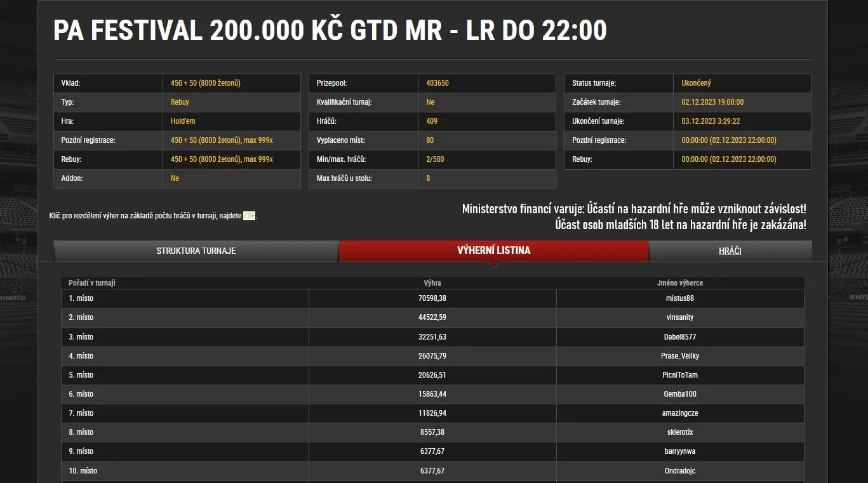
Task: Click the Výhra column header
Action: click(x=432, y=282)
